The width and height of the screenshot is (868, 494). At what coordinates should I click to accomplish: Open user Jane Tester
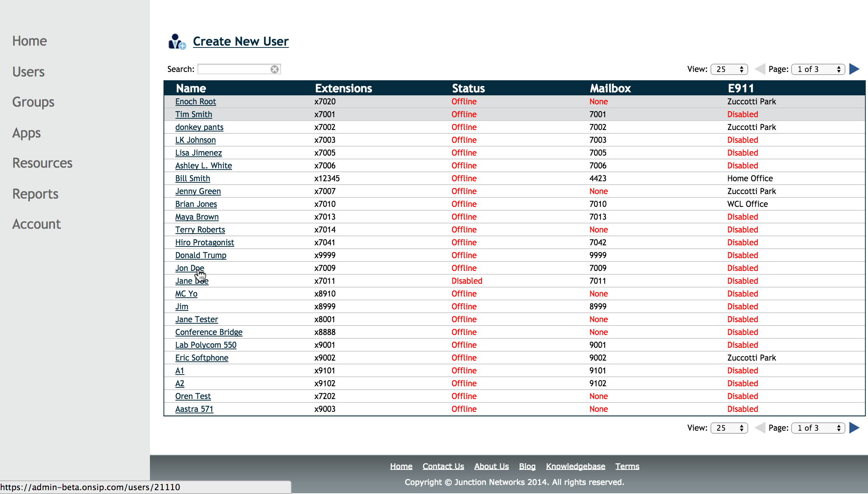click(196, 320)
